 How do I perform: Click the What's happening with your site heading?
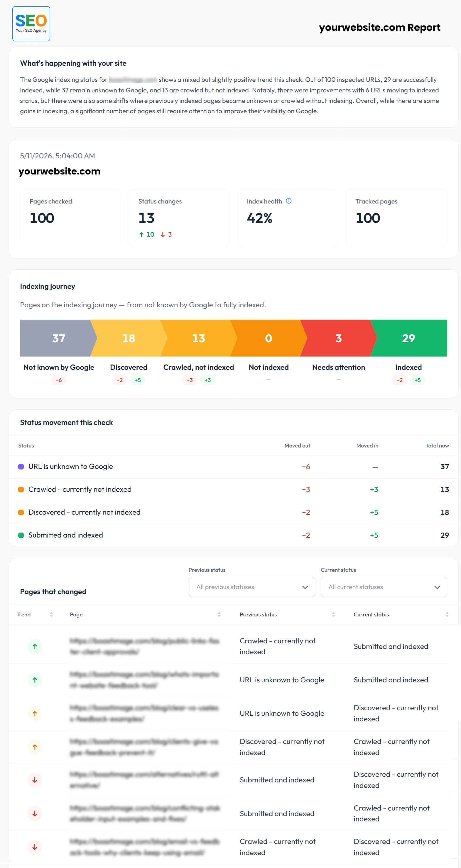pyautogui.click(x=73, y=63)
